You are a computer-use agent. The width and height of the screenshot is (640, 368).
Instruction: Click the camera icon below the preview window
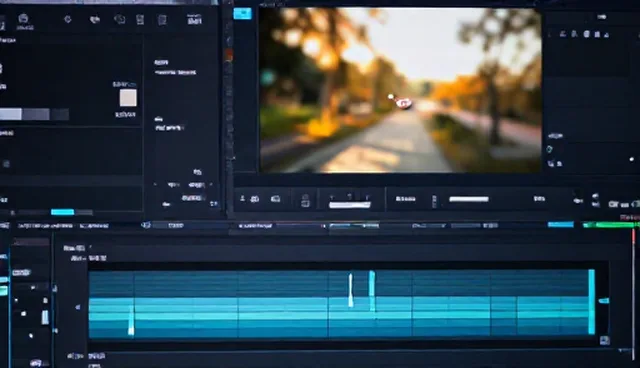[x=276, y=199]
